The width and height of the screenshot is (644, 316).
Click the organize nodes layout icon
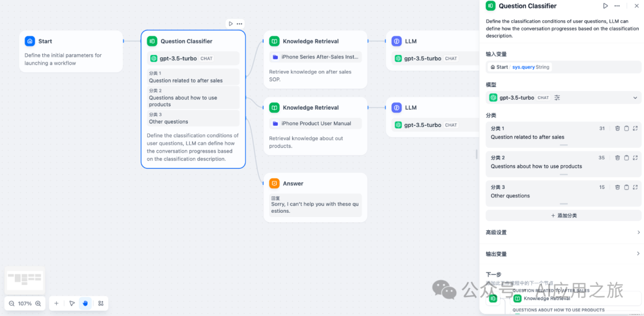point(101,303)
